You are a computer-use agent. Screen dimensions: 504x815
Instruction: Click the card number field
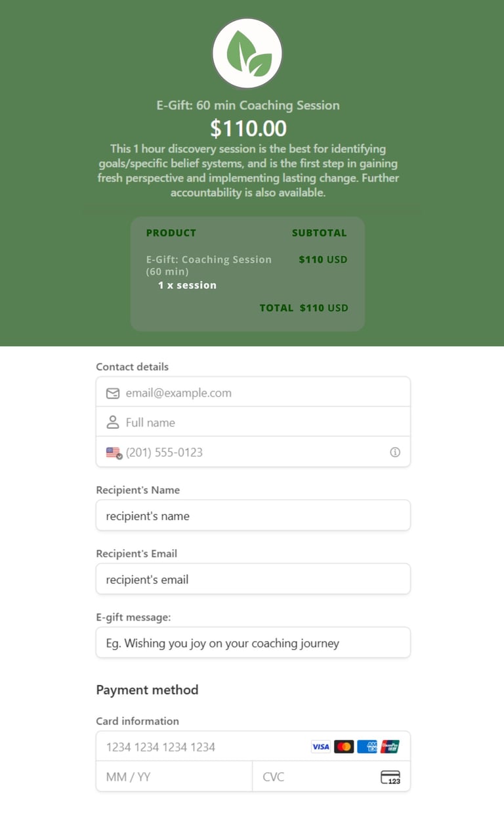253,747
